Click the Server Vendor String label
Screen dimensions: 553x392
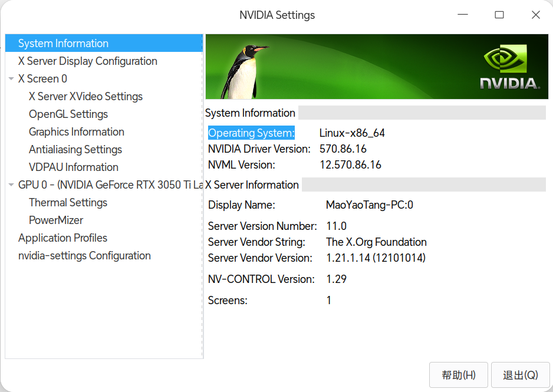click(257, 242)
